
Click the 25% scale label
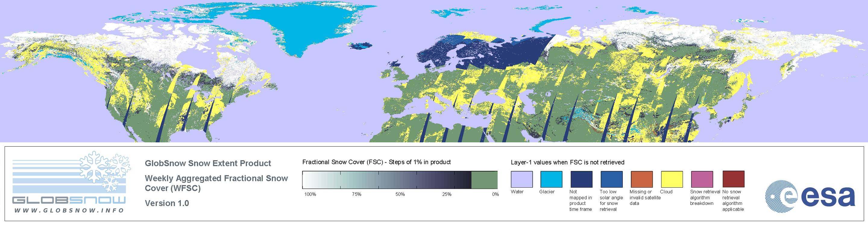[x=447, y=194]
